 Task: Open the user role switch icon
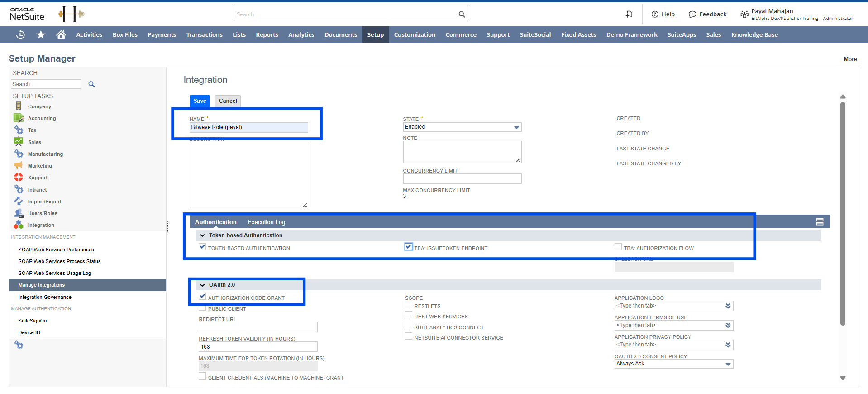(x=744, y=14)
